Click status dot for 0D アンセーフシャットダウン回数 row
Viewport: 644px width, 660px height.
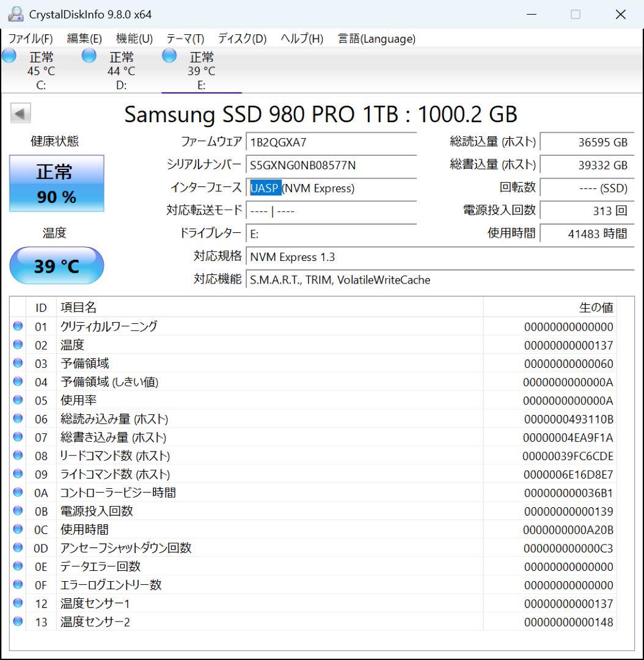coord(18,547)
